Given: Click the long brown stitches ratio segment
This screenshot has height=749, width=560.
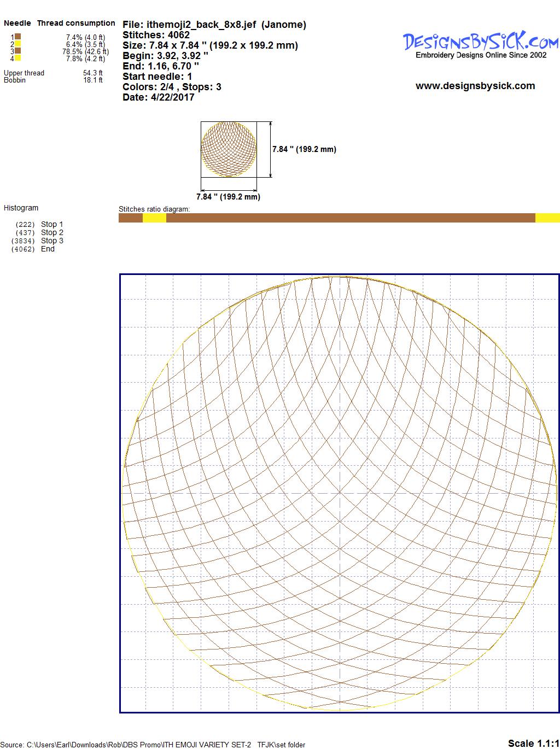Looking at the screenshot, I should click(350, 218).
